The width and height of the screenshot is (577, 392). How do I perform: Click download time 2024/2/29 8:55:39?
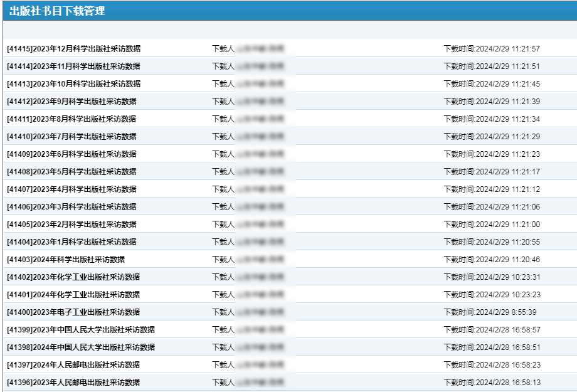pyautogui.click(x=490, y=312)
